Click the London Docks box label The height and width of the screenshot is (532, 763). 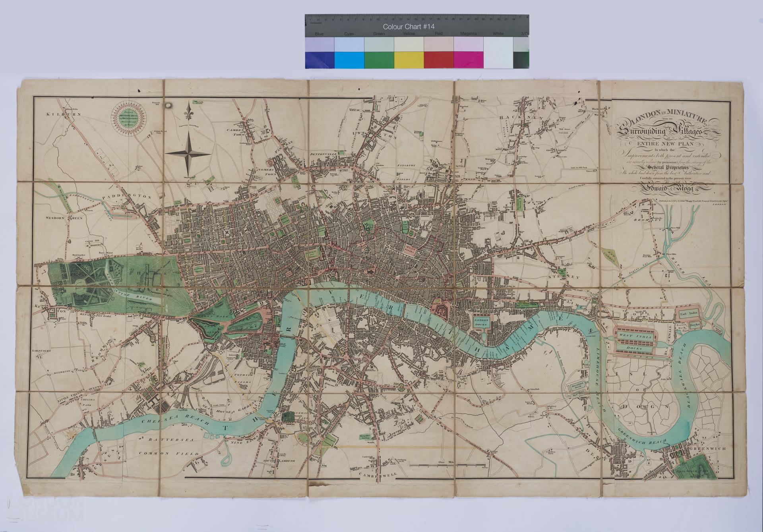tap(481, 322)
